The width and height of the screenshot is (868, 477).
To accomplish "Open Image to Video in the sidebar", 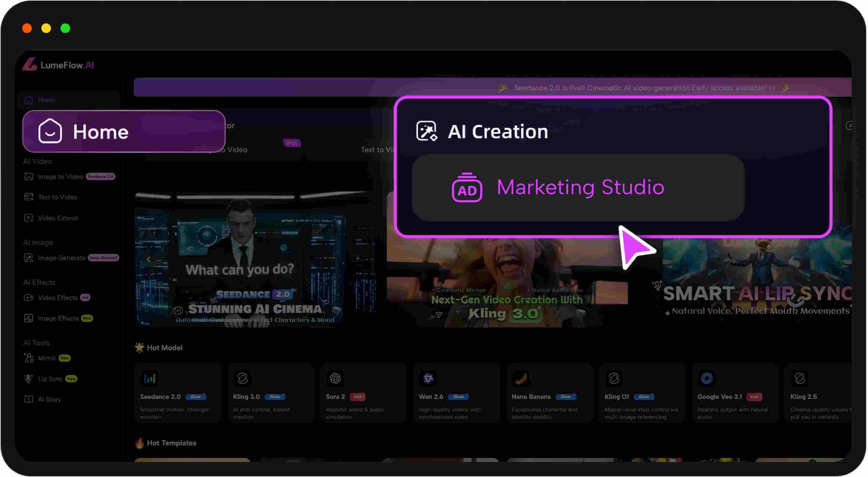I will click(70, 177).
